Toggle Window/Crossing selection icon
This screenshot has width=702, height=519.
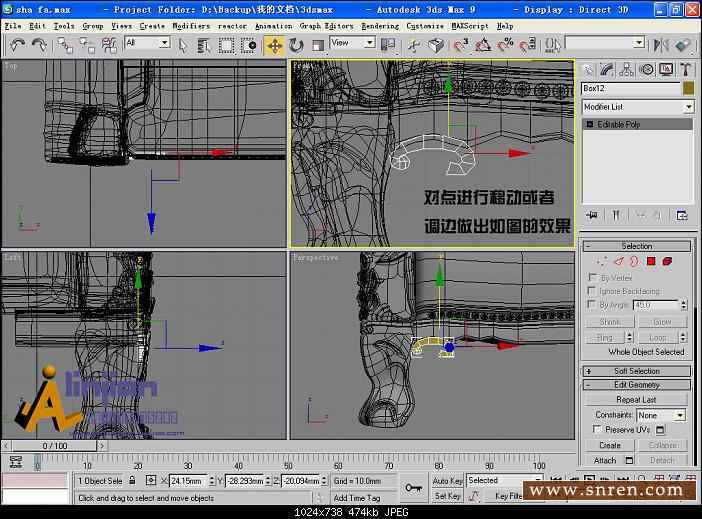248,45
